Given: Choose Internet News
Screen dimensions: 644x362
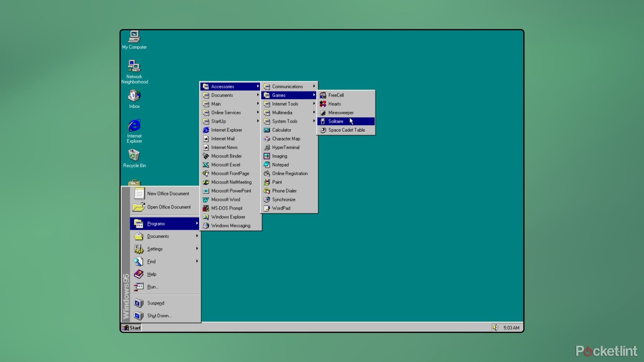Looking at the screenshot, I should [x=231, y=148].
